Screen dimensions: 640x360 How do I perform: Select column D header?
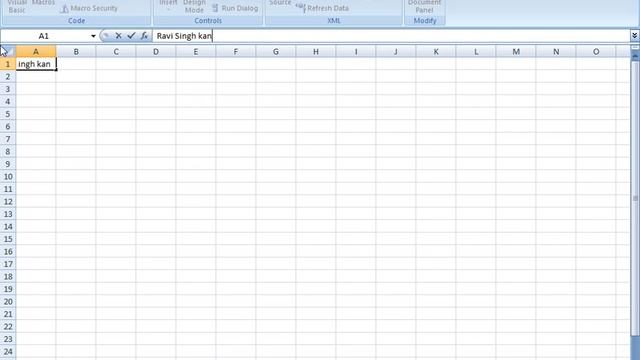[x=156, y=52]
